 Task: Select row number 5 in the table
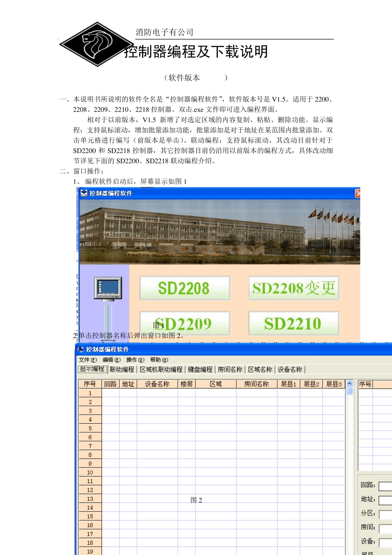click(90, 428)
